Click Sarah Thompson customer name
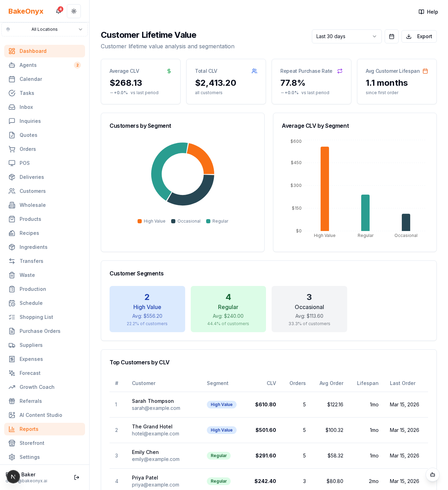448x490 pixels. click(153, 401)
